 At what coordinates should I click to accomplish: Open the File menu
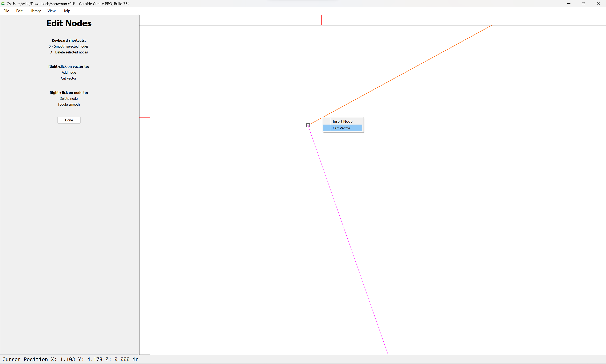click(x=6, y=11)
